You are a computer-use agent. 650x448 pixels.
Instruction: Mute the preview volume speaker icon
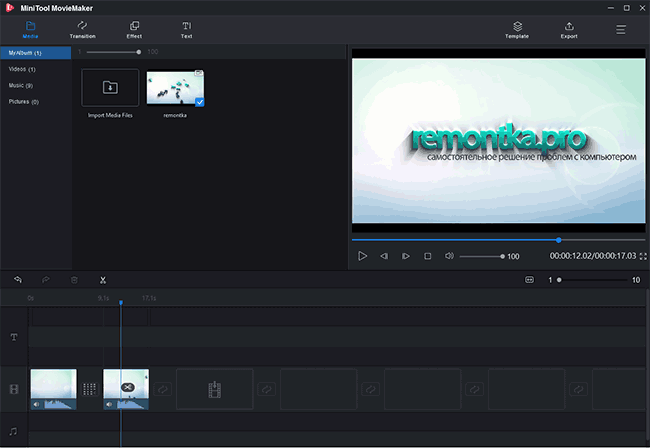click(x=449, y=256)
